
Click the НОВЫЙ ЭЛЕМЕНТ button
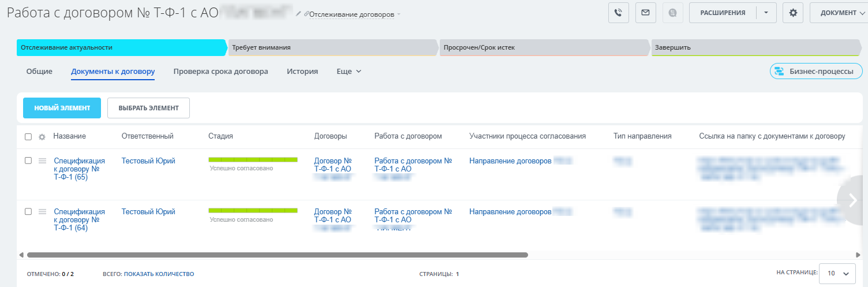62,108
